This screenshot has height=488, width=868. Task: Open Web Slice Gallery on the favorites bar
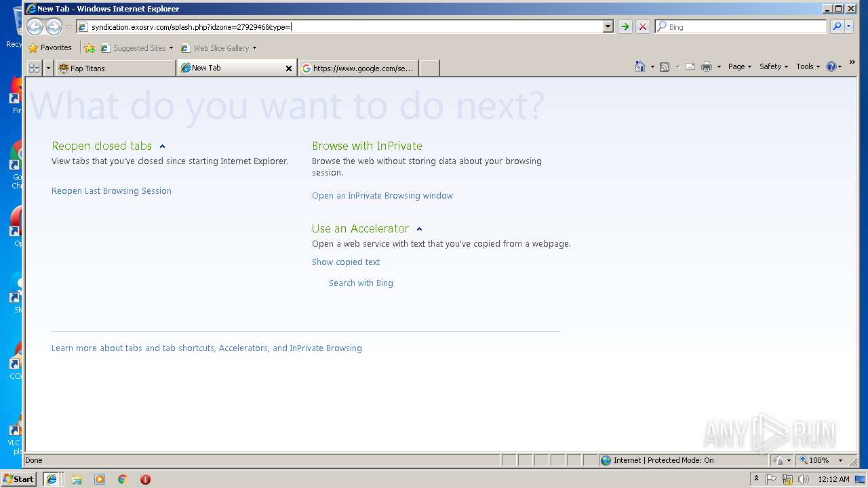(x=215, y=47)
